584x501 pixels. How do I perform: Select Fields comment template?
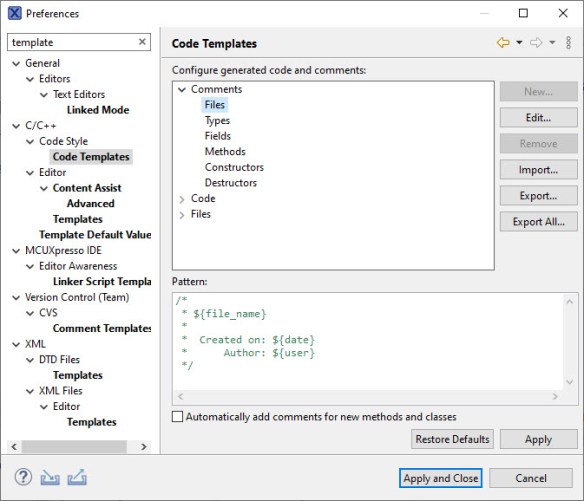[x=218, y=136]
